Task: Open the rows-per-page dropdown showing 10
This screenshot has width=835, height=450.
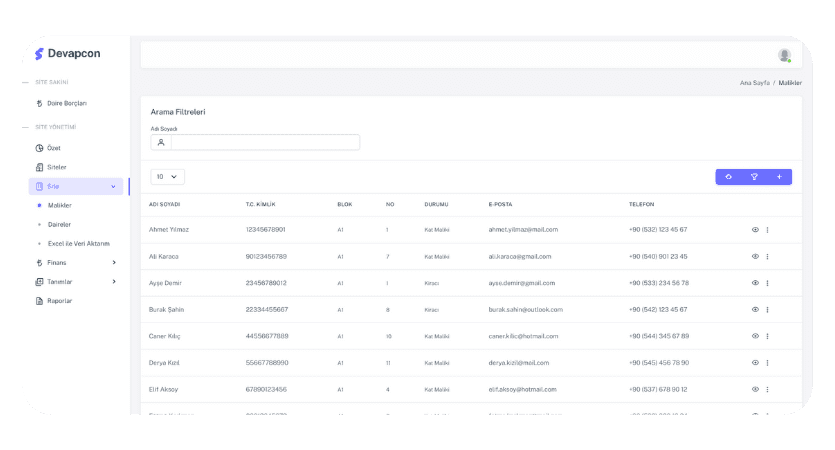Action: click(x=167, y=176)
